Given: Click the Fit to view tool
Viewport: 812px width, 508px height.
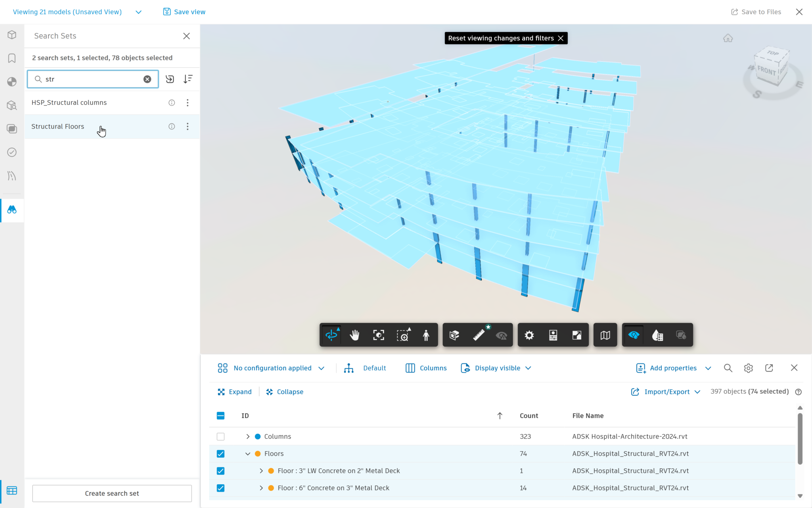Looking at the screenshot, I should click(379, 335).
